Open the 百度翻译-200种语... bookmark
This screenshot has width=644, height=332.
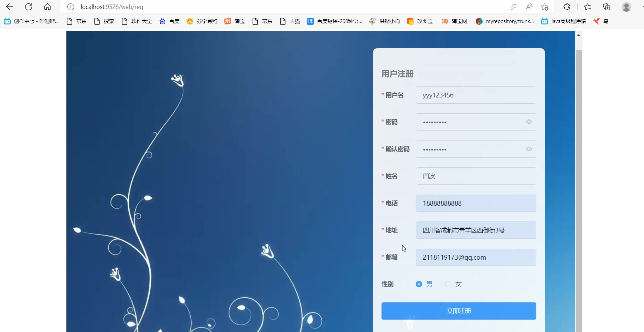click(x=335, y=21)
